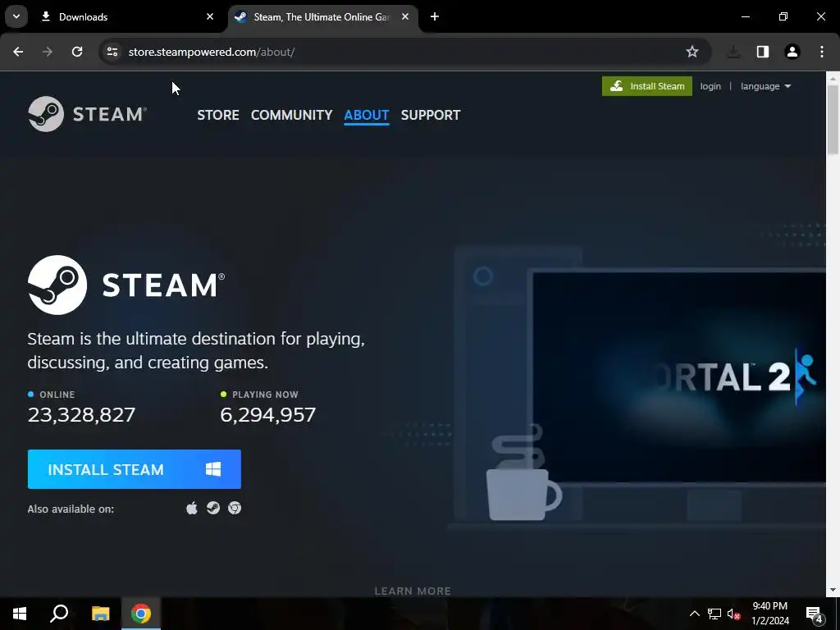Click the blue INSTALL STEAM button

(x=134, y=469)
